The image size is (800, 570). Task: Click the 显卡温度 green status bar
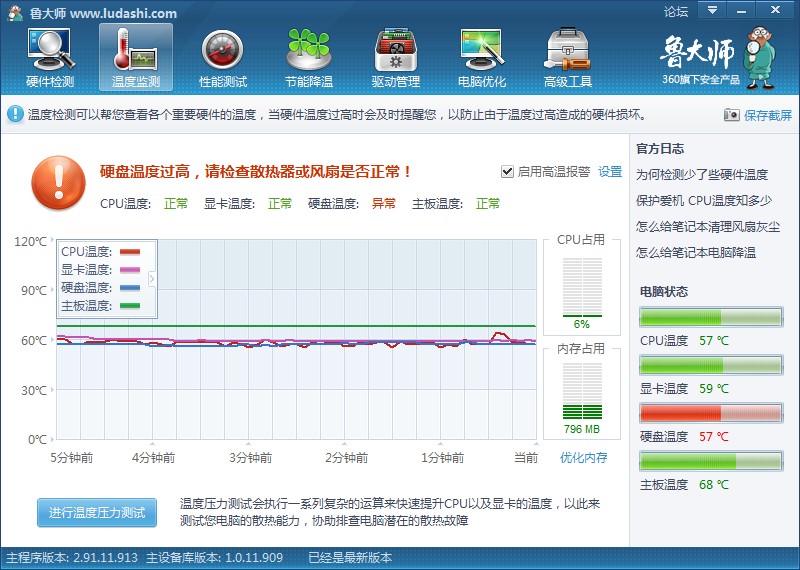tap(711, 365)
